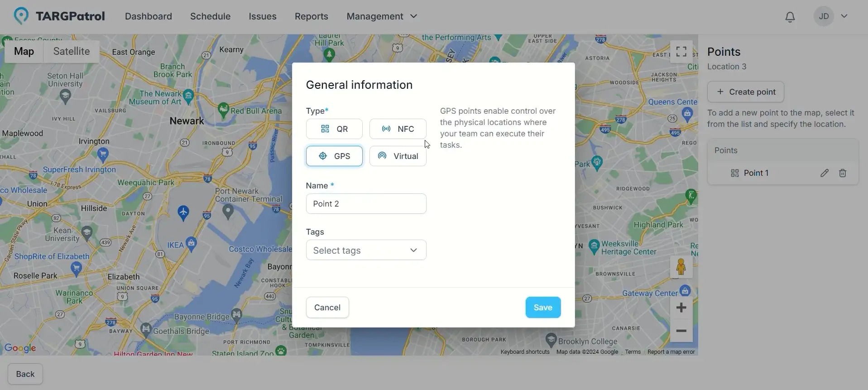Open map Keyboard shortcuts
This screenshot has height=390, width=868.
click(x=525, y=352)
